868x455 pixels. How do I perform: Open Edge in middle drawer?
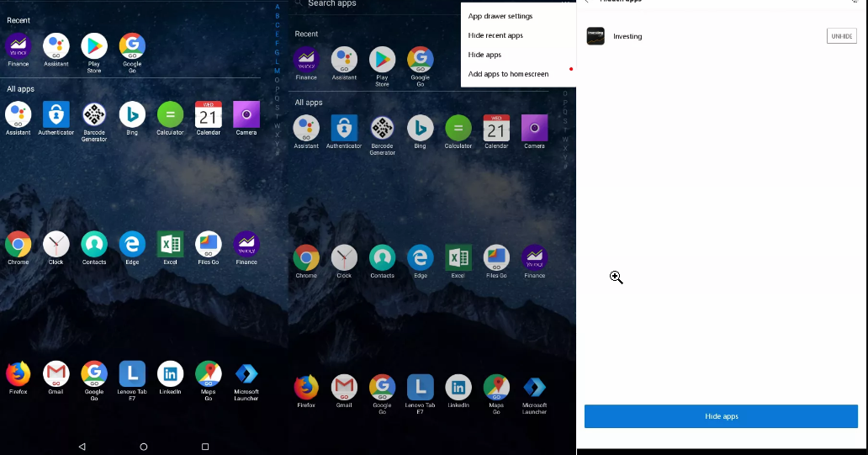421,257
